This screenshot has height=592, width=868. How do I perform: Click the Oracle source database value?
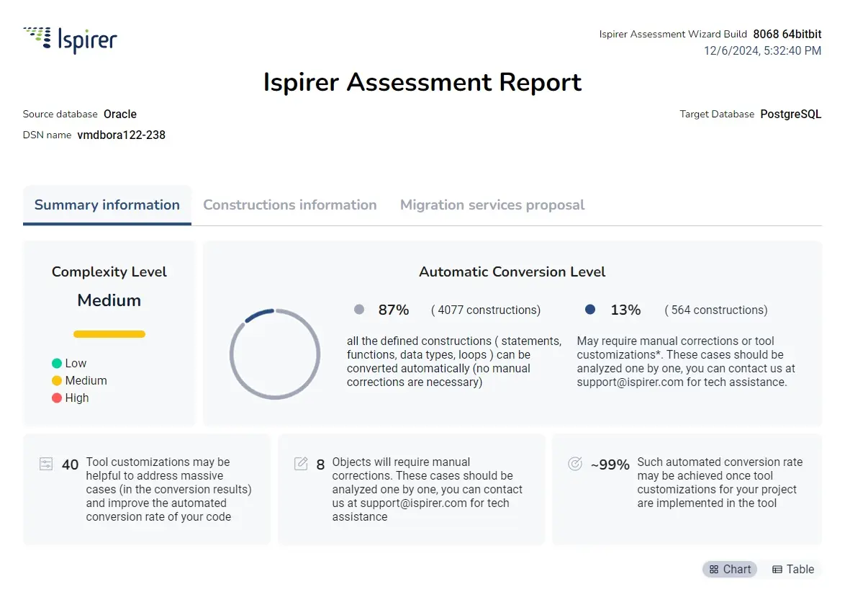click(x=120, y=115)
